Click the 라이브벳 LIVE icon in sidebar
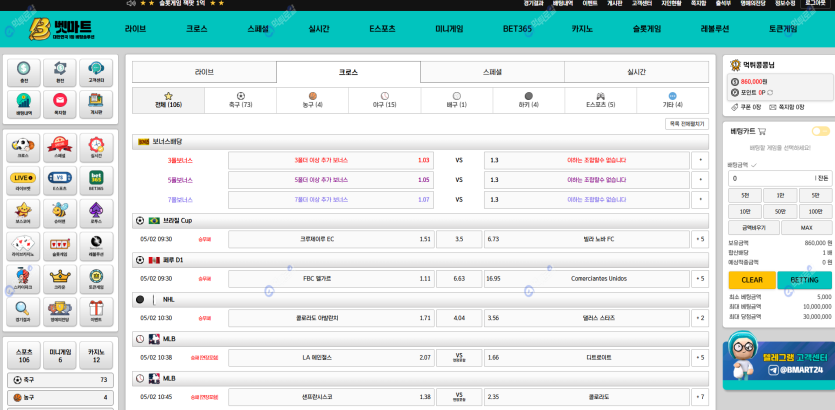 click(x=23, y=181)
